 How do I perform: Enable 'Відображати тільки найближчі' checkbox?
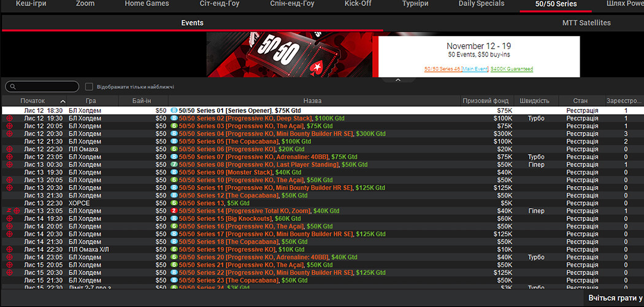[89, 87]
